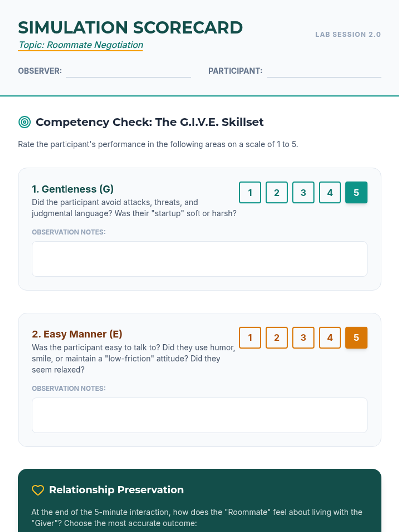Select the Gentleness rating 5 button
Viewport: 399px width, 532px height.
pyautogui.click(x=356, y=193)
